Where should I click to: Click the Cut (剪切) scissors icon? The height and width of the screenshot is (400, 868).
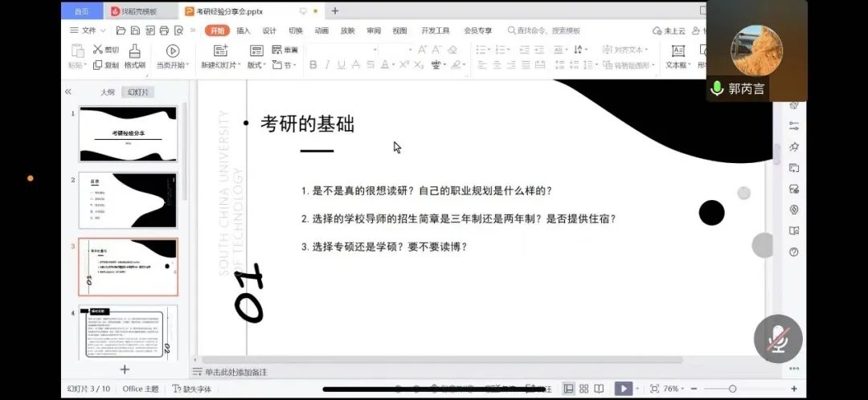[x=96, y=50]
